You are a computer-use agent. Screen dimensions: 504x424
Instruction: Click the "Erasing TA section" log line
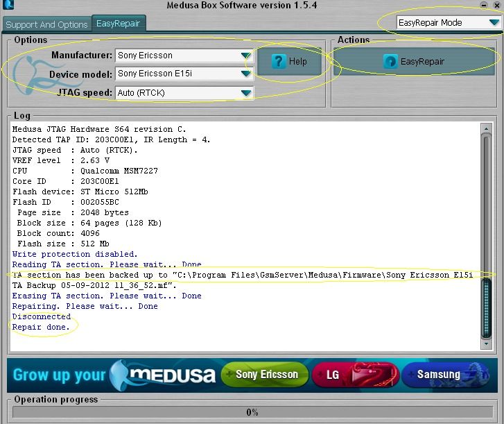pyautogui.click(x=107, y=296)
